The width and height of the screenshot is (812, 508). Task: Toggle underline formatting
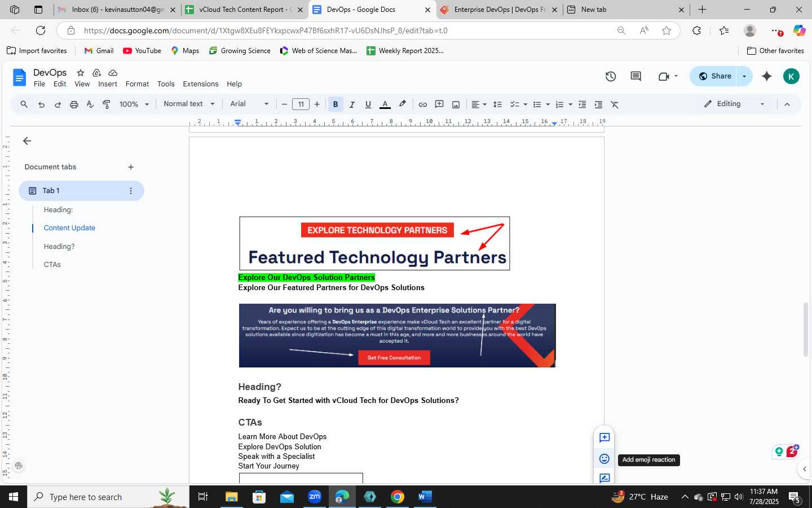tap(368, 104)
